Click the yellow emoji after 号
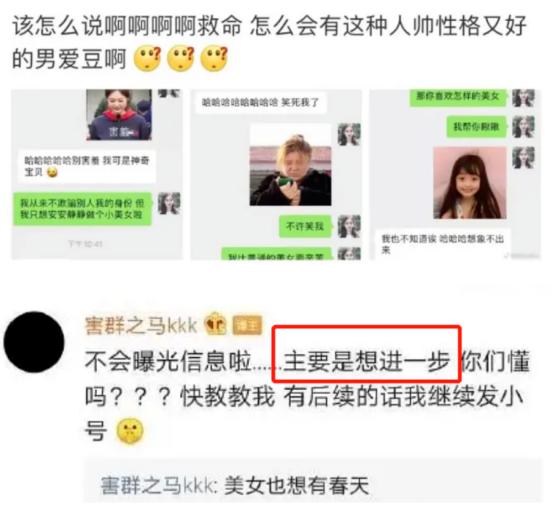This screenshot has width=552, height=519. coord(130,431)
